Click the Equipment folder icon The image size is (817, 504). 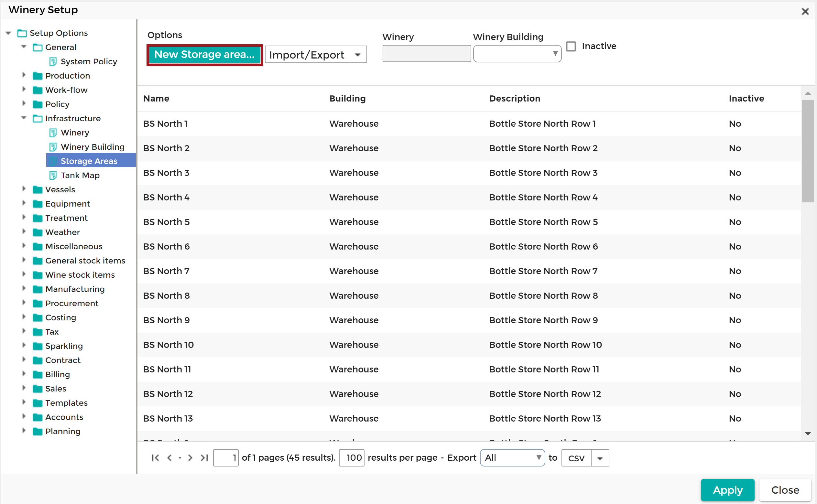[38, 204]
